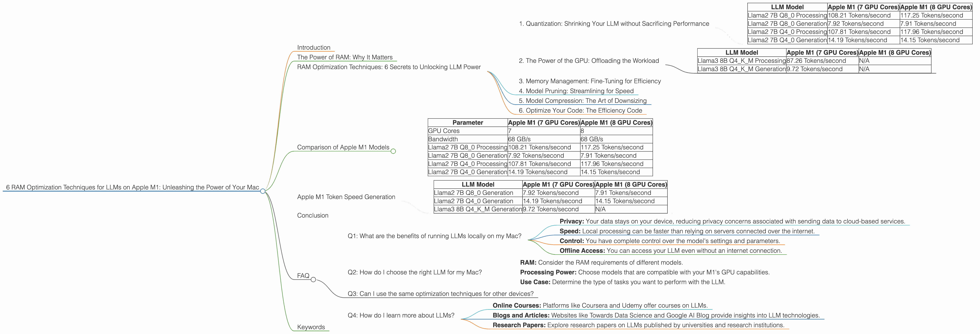Select Memory Management: Fine-Tuning for Efficiency

(590, 81)
